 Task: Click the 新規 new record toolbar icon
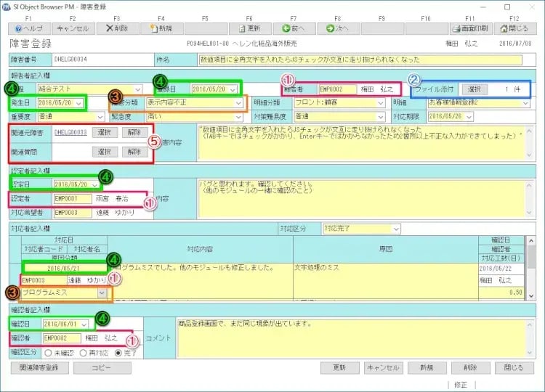pos(161,28)
